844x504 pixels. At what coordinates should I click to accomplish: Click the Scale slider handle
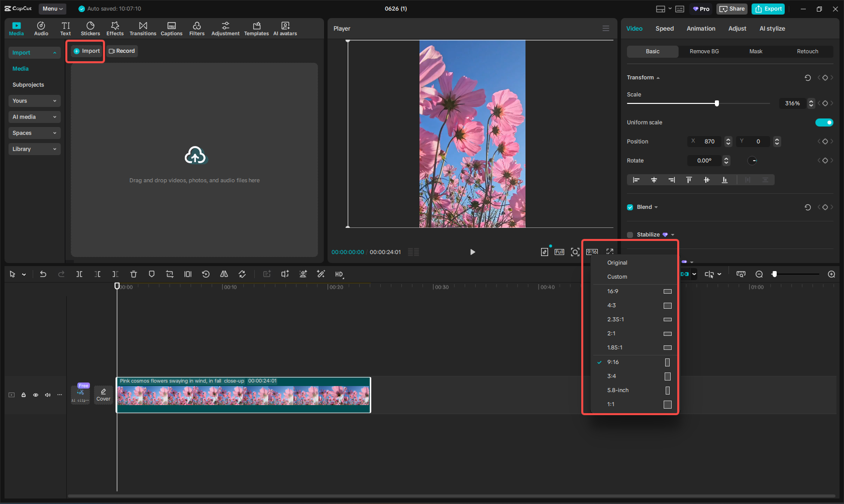(717, 103)
